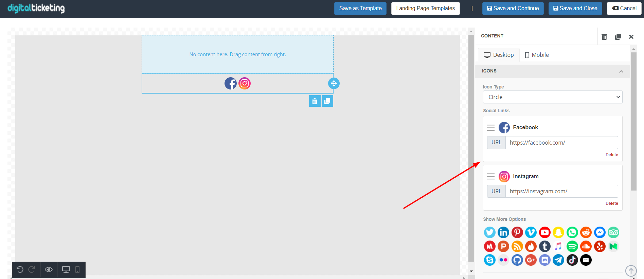
Task: Add the Meetup social icon
Action: coord(489,246)
